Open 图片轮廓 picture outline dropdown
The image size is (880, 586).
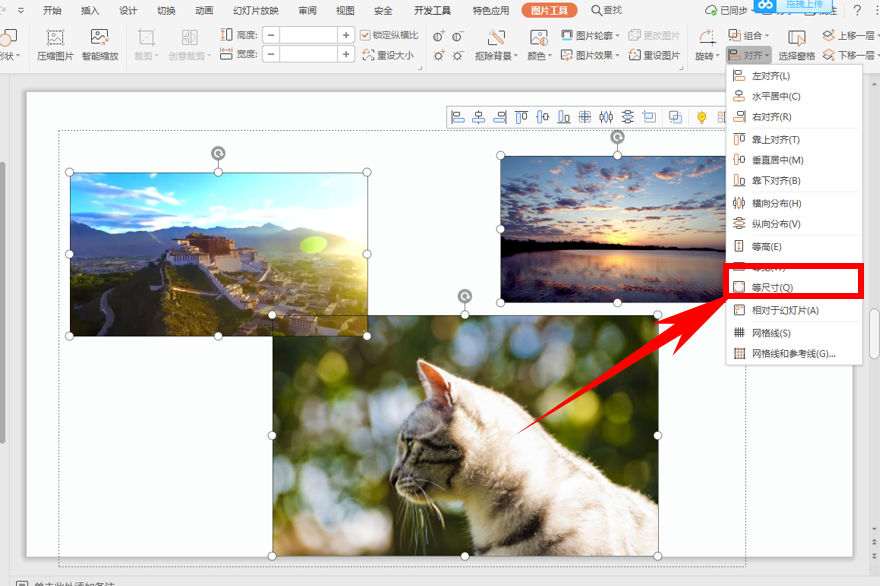590,35
